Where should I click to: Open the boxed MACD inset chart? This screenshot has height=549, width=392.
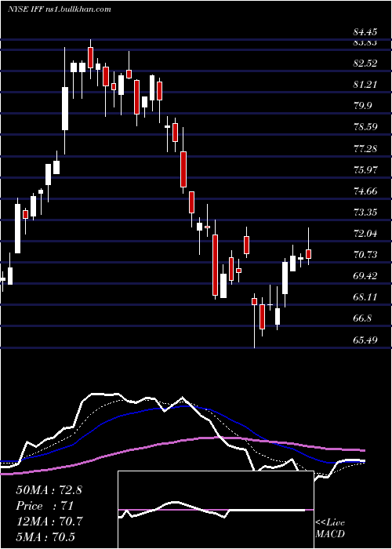pyautogui.click(x=216, y=510)
